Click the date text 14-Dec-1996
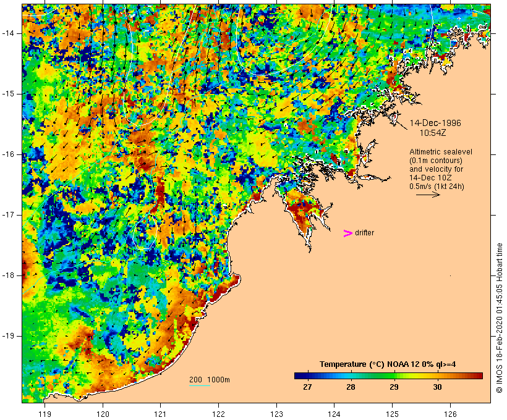Image resolution: width=507 pixels, height=420 pixels. (435, 123)
